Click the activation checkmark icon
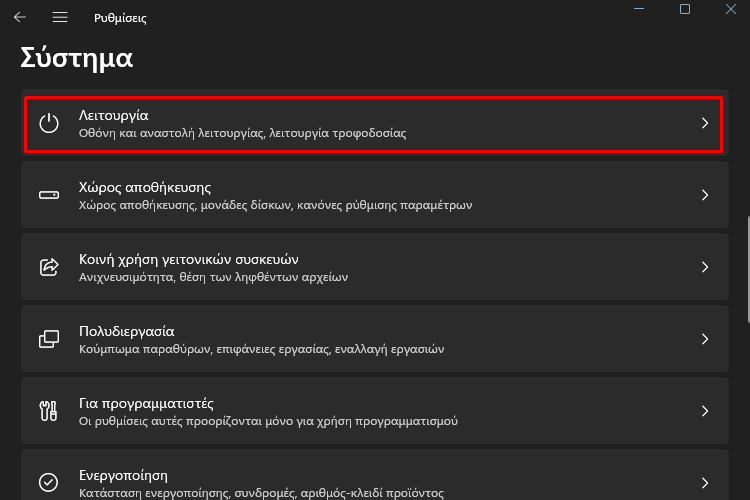The height and width of the screenshot is (500, 750). pos(49,482)
